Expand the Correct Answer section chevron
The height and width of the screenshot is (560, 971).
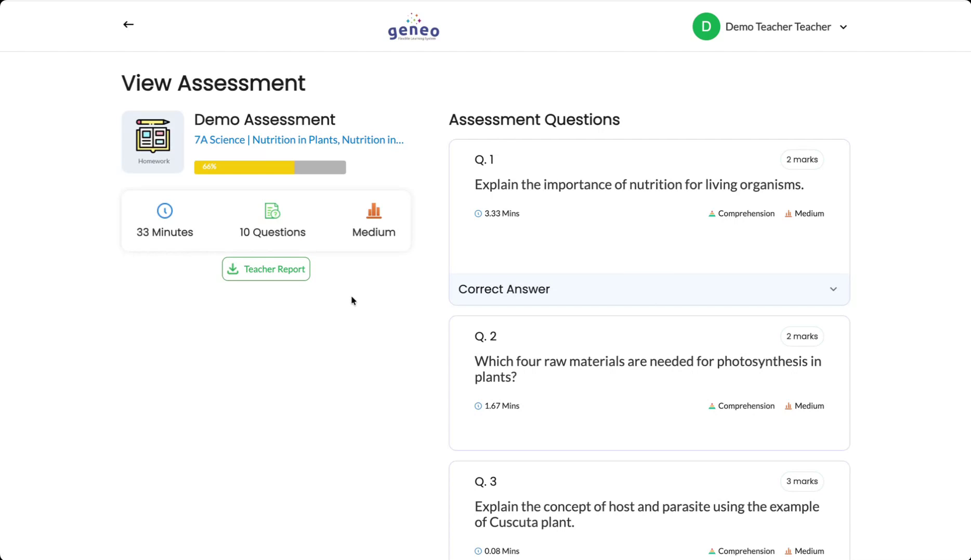click(x=833, y=289)
